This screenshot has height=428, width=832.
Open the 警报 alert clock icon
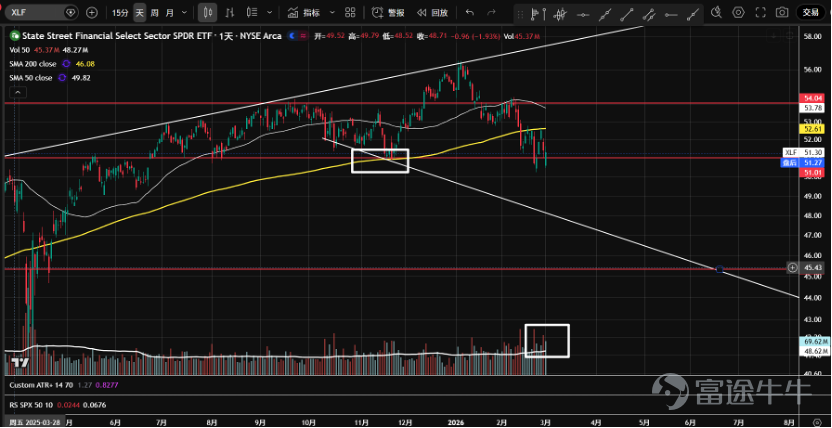377,12
